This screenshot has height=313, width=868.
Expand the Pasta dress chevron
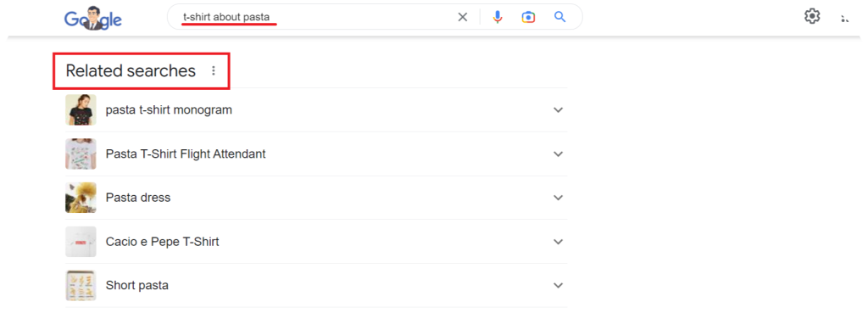click(x=558, y=198)
